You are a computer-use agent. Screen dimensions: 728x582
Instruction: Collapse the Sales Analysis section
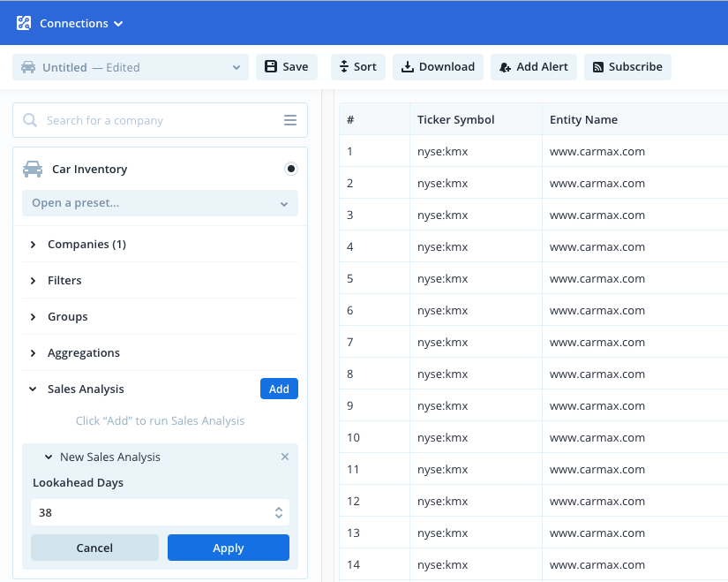pos(33,389)
